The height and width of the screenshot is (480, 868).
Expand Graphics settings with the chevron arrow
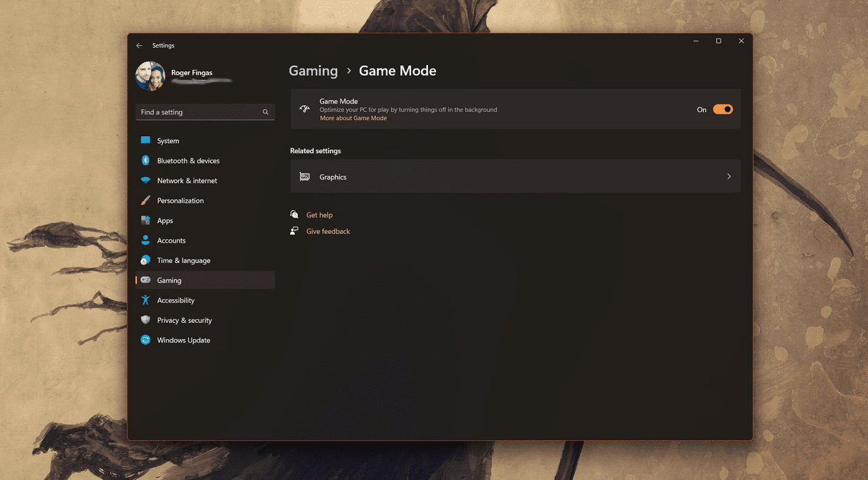click(729, 177)
